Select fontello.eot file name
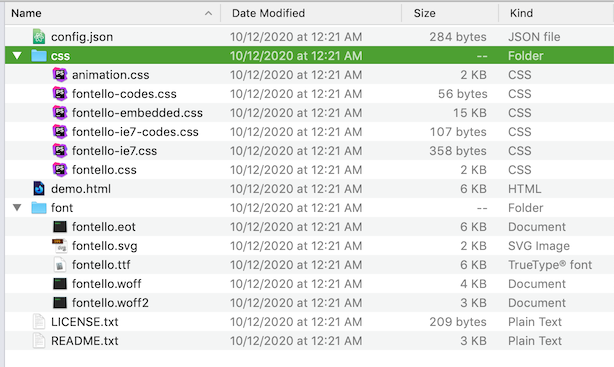 [103, 226]
